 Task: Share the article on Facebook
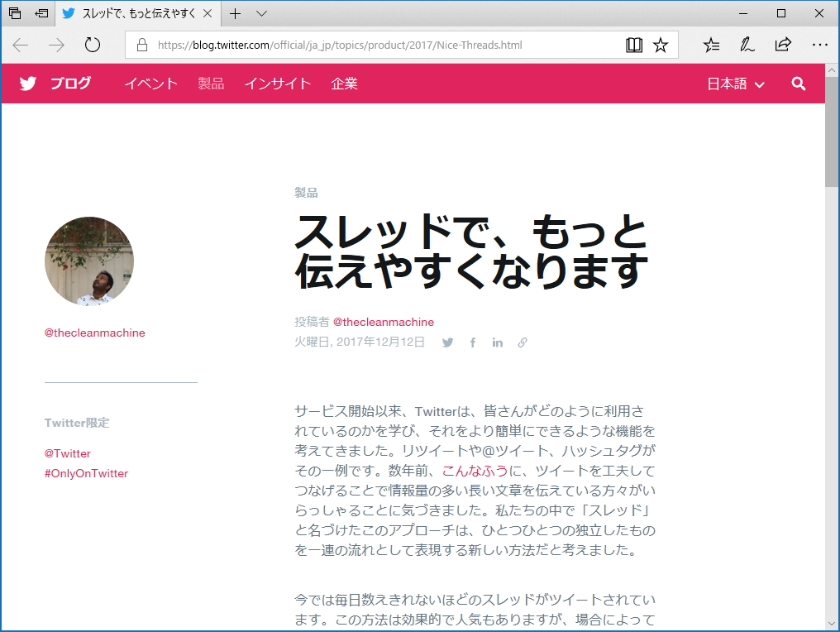(472, 342)
